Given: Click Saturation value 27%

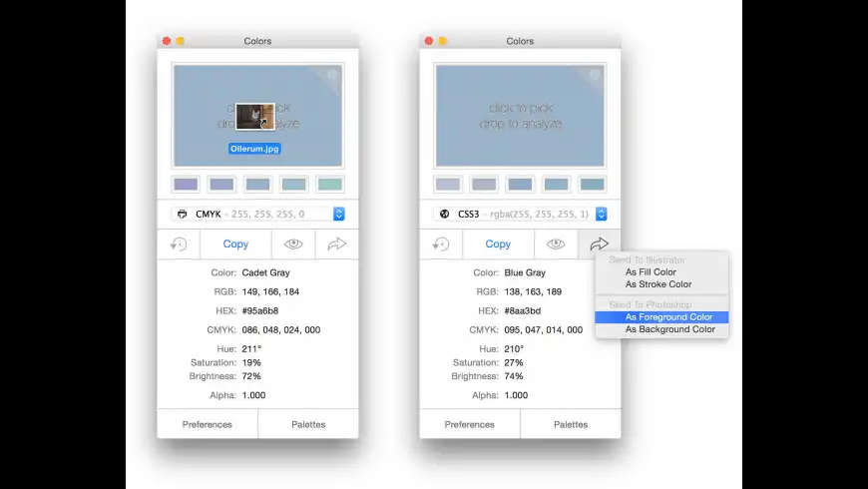Looking at the screenshot, I should pyautogui.click(x=514, y=362).
